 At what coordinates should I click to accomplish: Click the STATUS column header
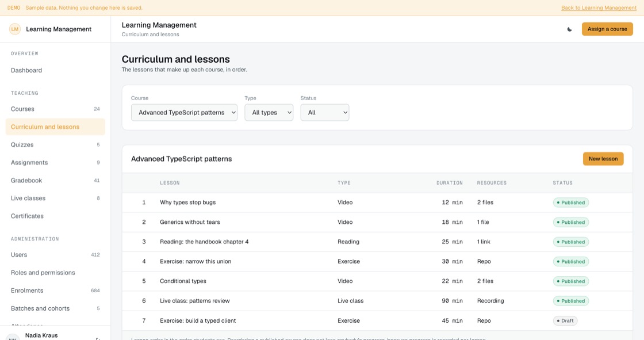pyautogui.click(x=562, y=183)
